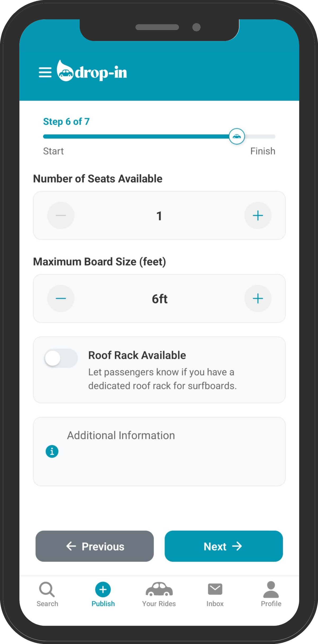318x644 pixels.
Task: Focus the Additional Information text field
Action: [x=159, y=451]
